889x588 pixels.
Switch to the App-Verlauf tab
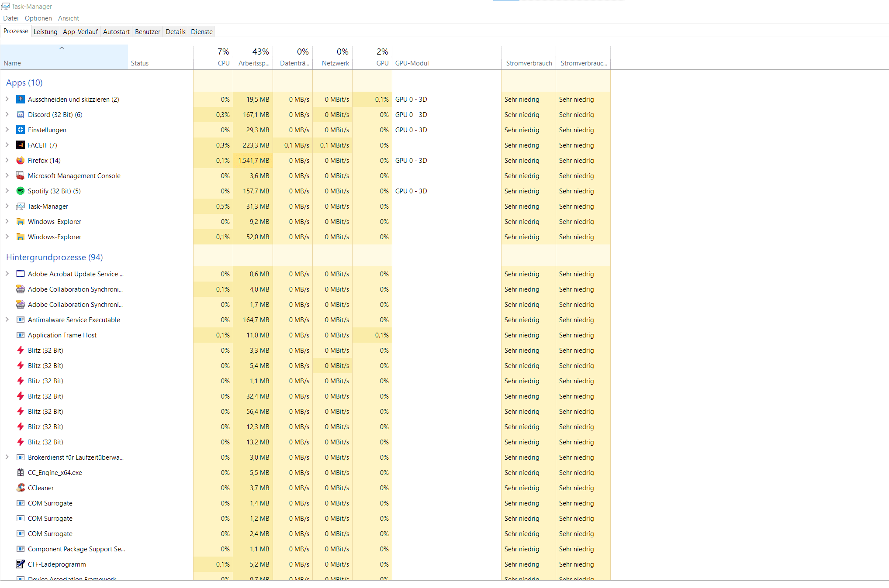coord(80,31)
